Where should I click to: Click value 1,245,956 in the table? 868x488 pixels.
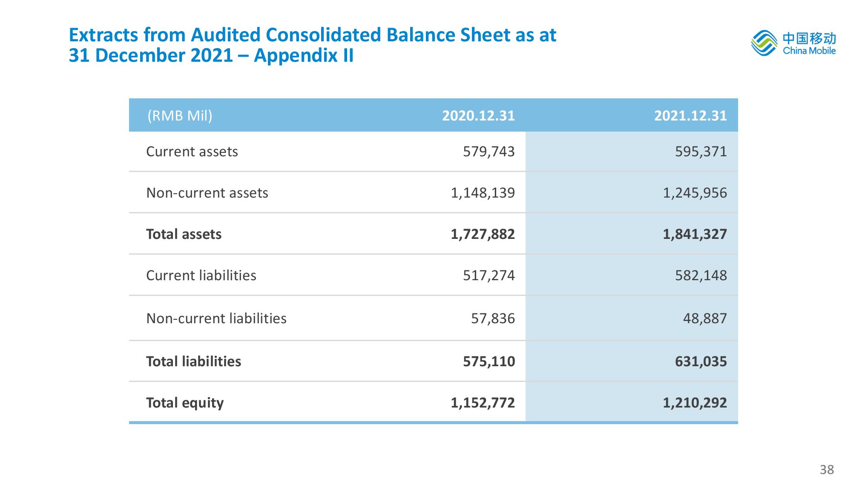point(695,193)
